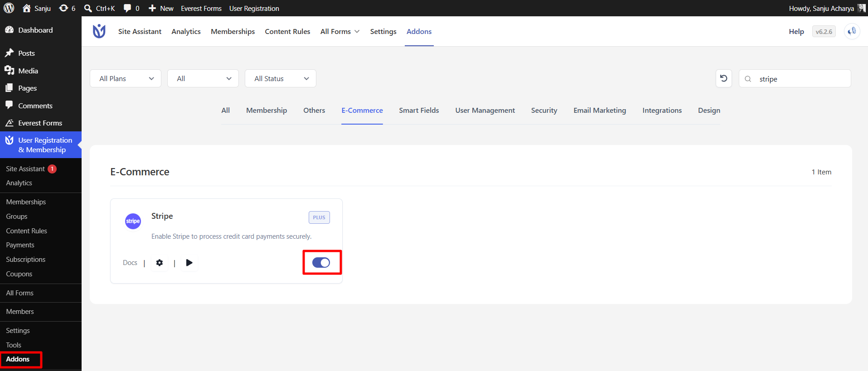Open the All Status dropdown
Screen dimensions: 868x371
pyautogui.click(x=281, y=78)
